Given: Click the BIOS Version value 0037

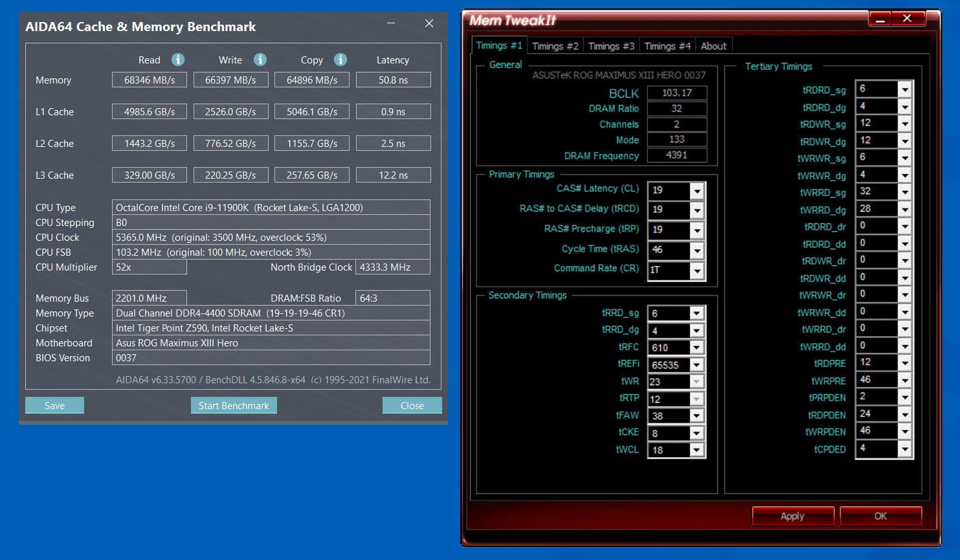Looking at the screenshot, I should pyautogui.click(x=271, y=357).
